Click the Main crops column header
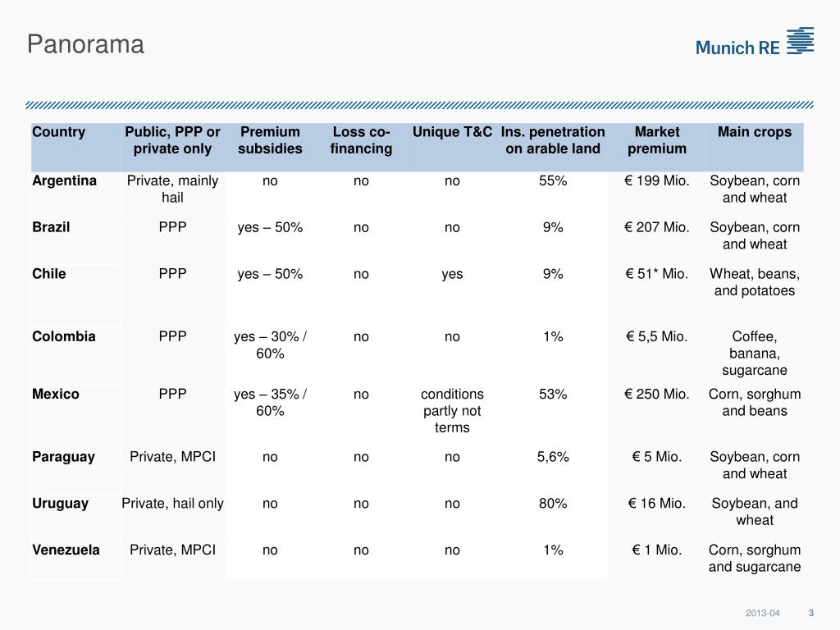The height and width of the screenshot is (630, 840). tap(754, 132)
